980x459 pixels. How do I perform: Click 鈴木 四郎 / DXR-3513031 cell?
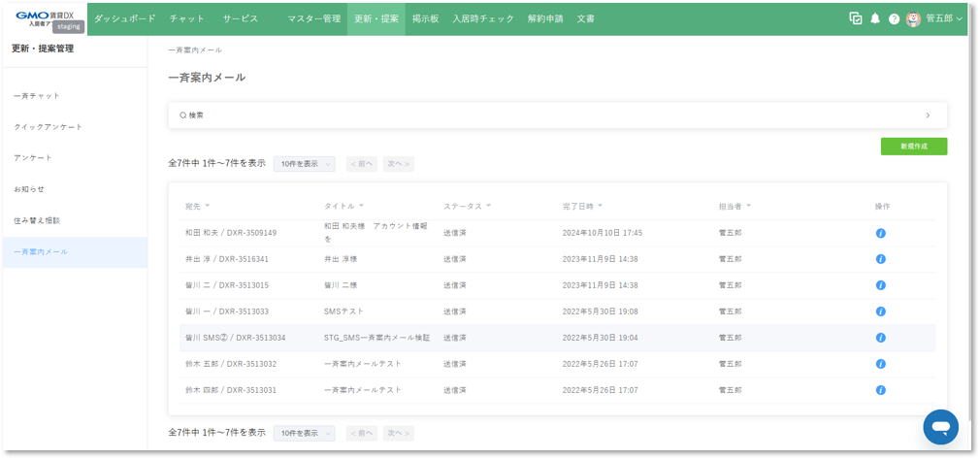coord(231,390)
